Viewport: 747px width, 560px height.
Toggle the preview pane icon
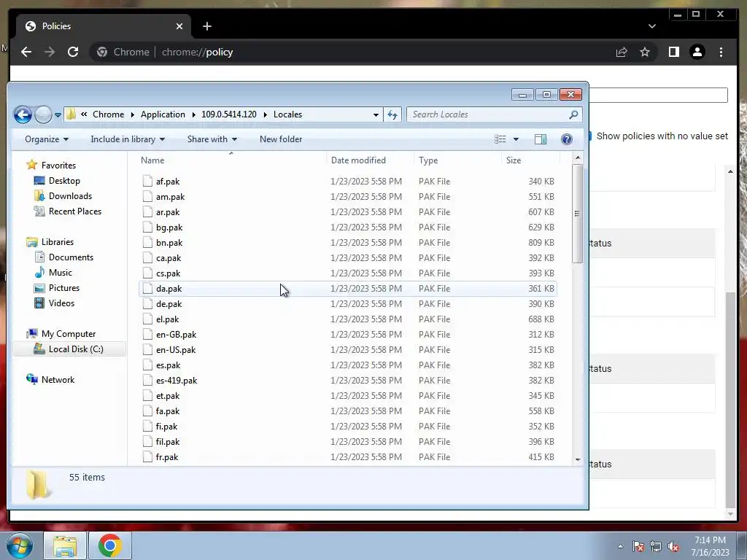(x=541, y=139)
